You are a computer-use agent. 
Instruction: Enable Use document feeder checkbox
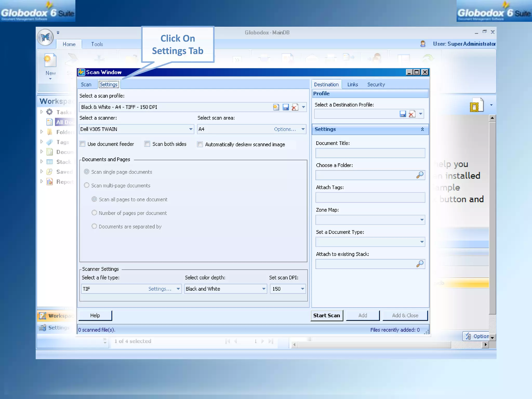(83, 144)
